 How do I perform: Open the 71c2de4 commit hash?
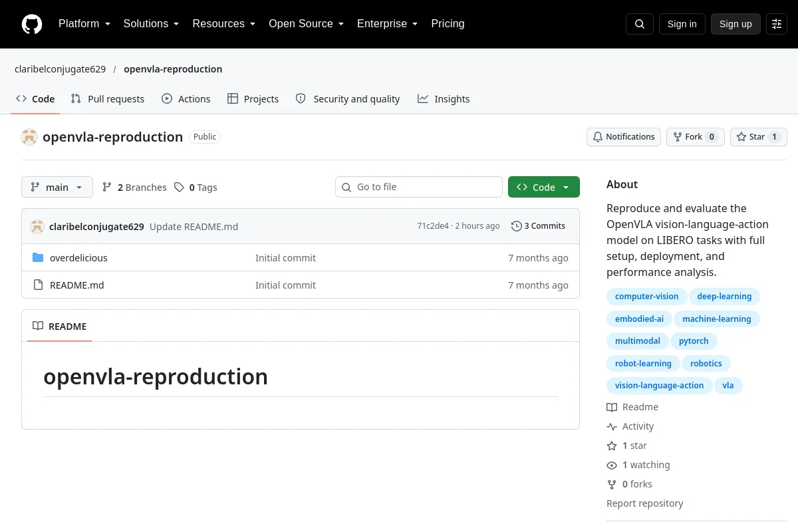433,226
